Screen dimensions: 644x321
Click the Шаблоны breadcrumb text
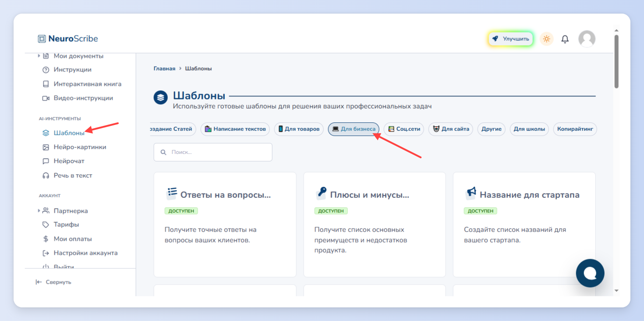pos(198,68)
